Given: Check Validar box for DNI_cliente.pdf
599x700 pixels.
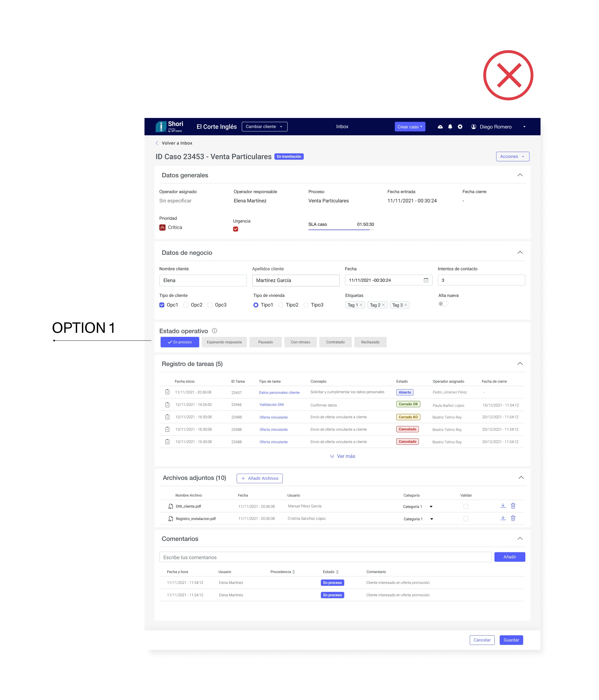Looking at the screenshot, I should (466, 506).
